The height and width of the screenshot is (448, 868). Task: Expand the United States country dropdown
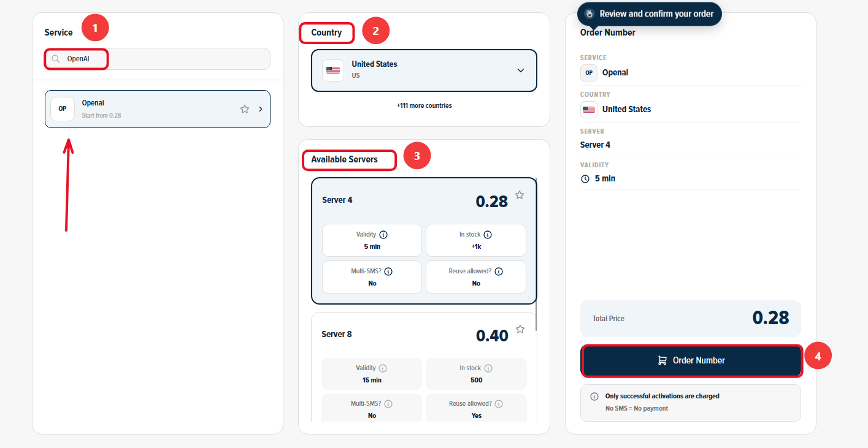(x=521, y=70)
